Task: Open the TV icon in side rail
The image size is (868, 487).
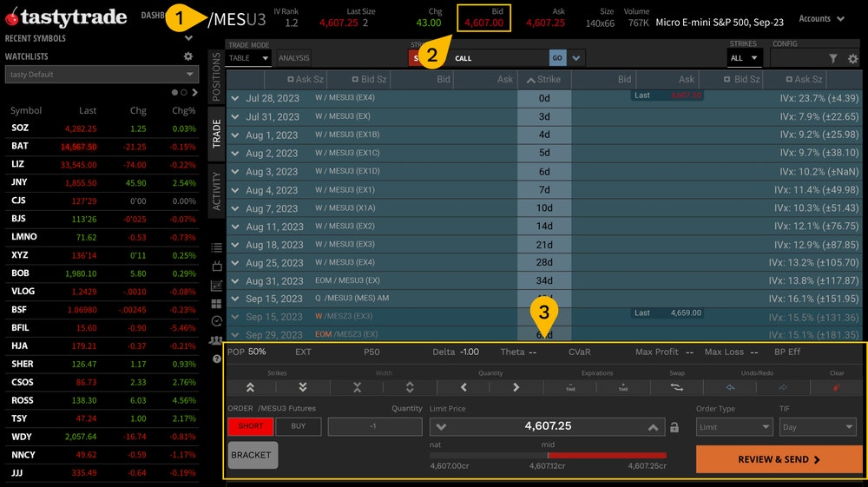Action: pos(216,267)
